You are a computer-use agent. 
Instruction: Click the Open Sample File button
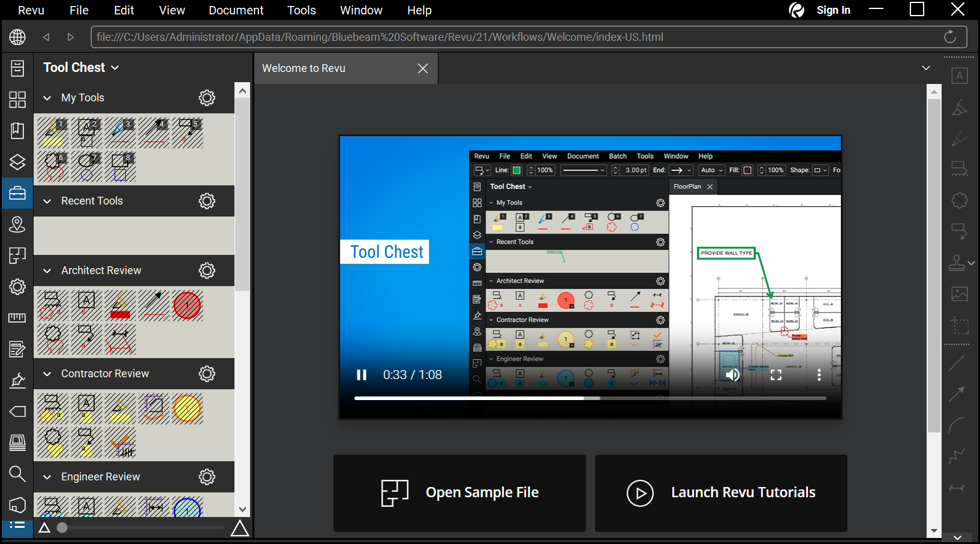[x=459, y=493]
